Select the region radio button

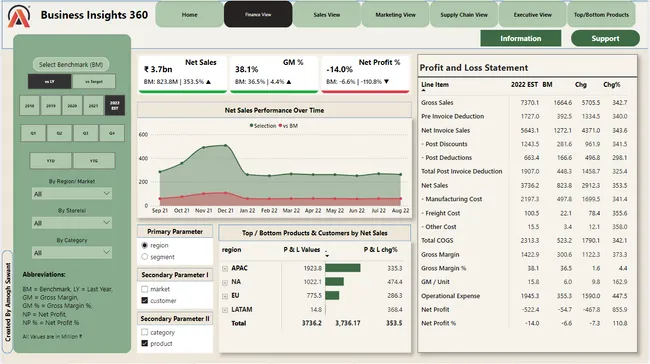tap(145, 245)
